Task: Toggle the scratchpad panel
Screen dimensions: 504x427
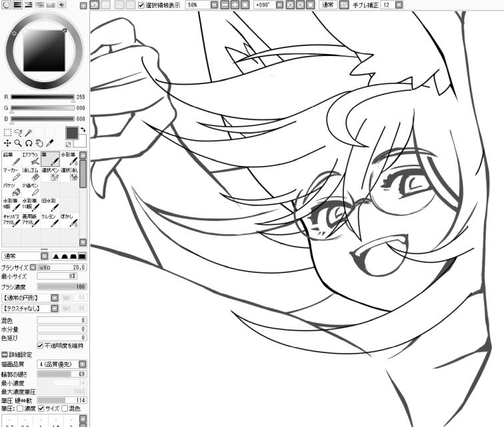Action: (x=62, y=5)
